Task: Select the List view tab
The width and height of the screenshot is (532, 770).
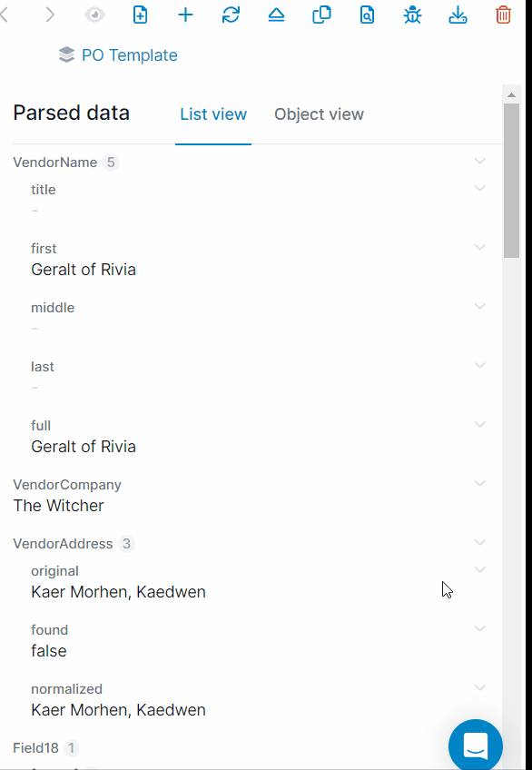Action: coord(212,114)
